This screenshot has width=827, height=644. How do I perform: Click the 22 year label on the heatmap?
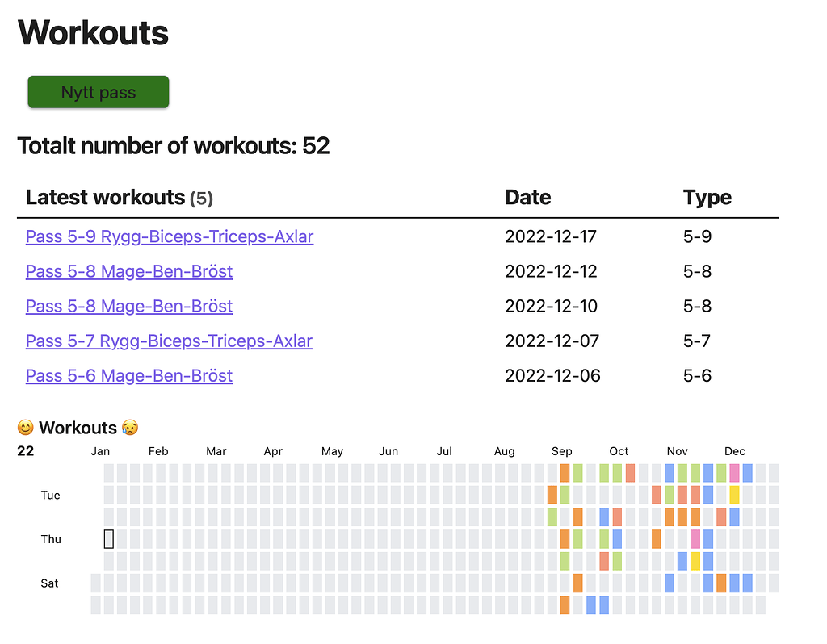pos(25,451)
